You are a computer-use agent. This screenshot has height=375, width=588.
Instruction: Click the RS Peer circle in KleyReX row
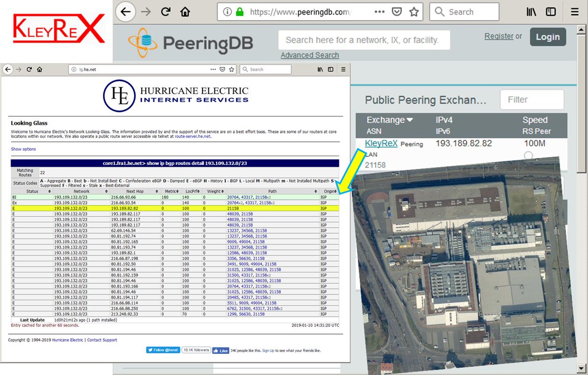[528, 156]
